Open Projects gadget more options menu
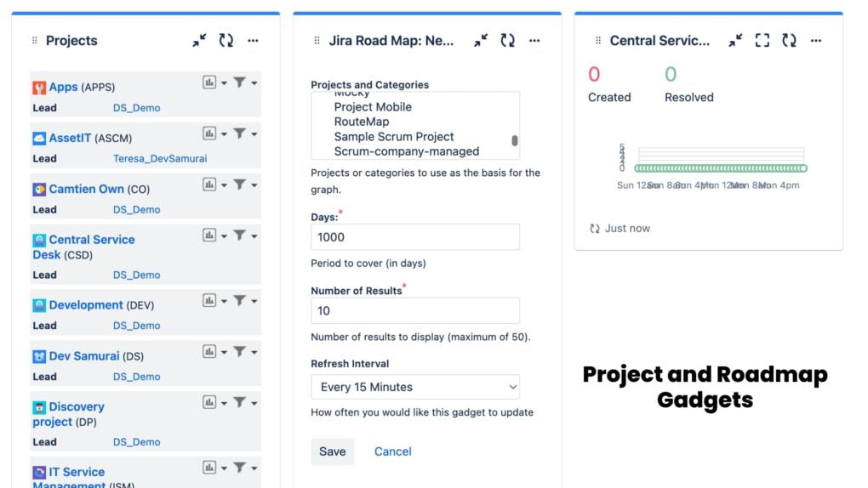Image resolution: width=868 pixels, height=488 pixels. point(253,41)
